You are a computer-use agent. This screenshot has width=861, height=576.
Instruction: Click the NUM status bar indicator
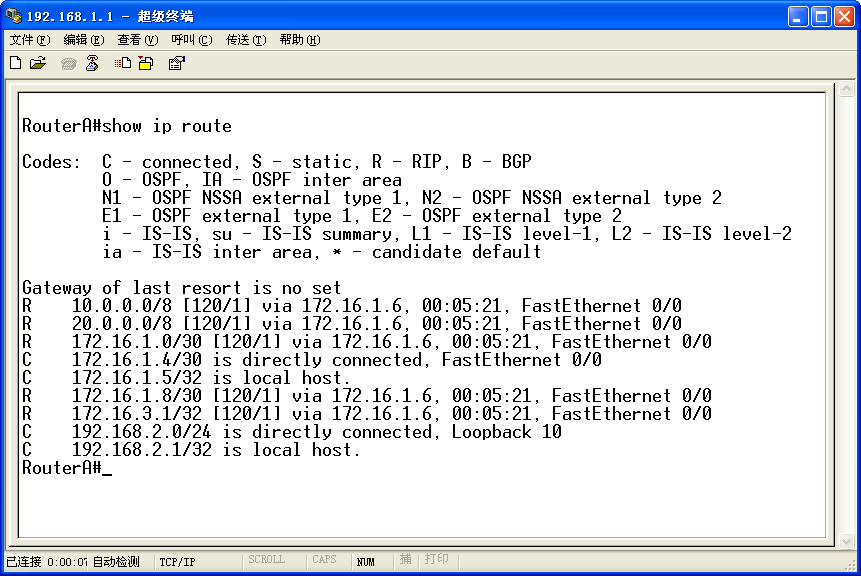tap(366, 562)
